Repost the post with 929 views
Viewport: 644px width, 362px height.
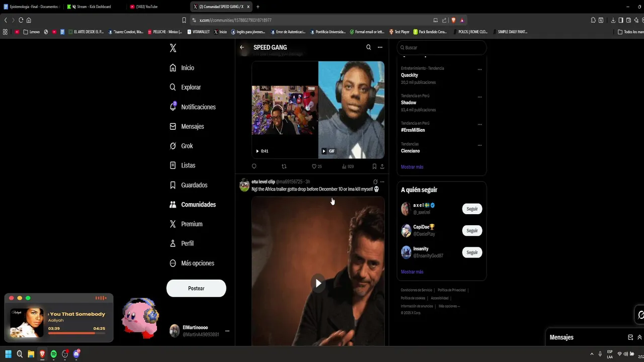click(x=284, y=166)
